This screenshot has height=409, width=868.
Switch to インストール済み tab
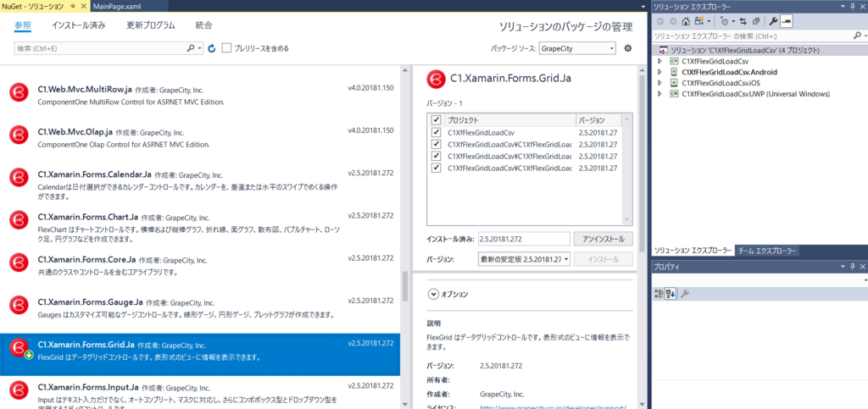(79, 25)
